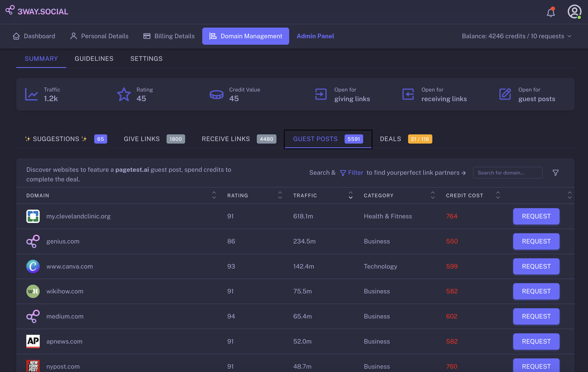Image resolution: width=588 pixels, height=372 pixels.
Task: Open the notifications bell
Action: [x=551, y=12]
